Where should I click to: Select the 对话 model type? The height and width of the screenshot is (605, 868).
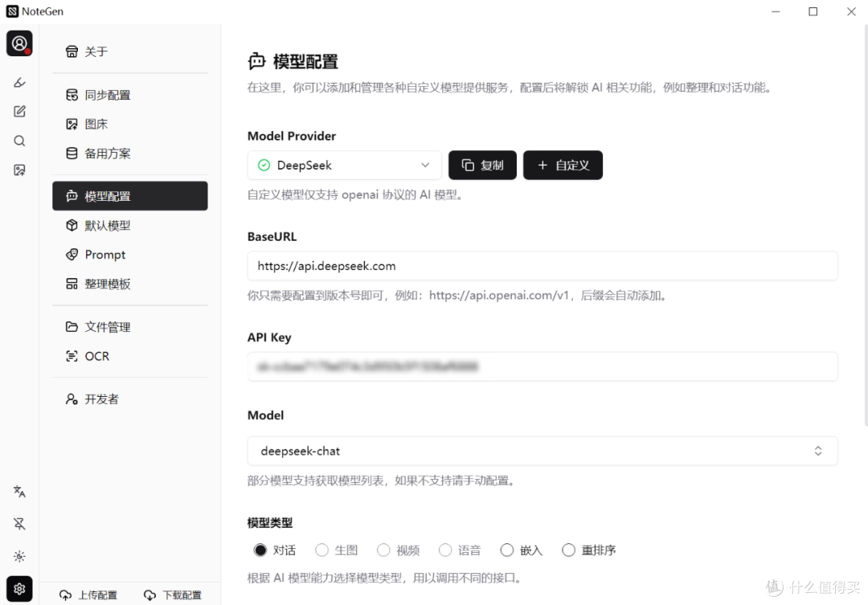[260, 550]
